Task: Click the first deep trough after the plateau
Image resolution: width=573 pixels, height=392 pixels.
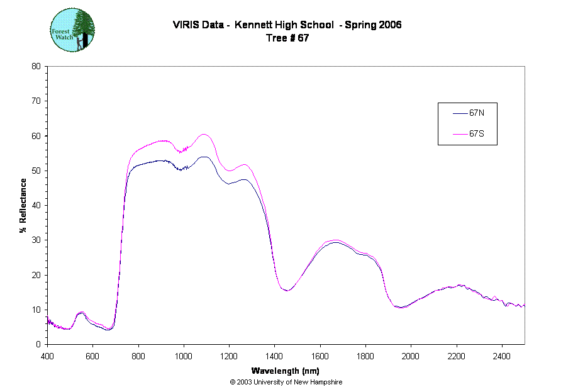Action: [287, 291]
